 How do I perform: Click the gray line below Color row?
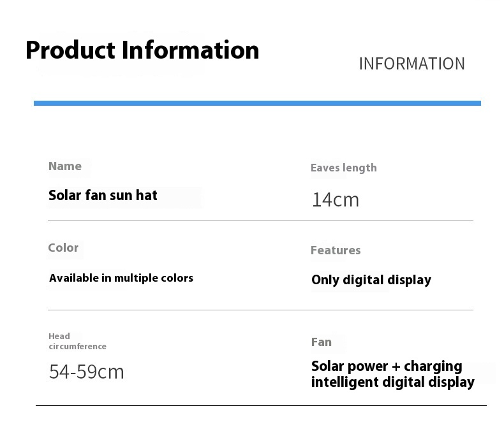tap(260, 310)
